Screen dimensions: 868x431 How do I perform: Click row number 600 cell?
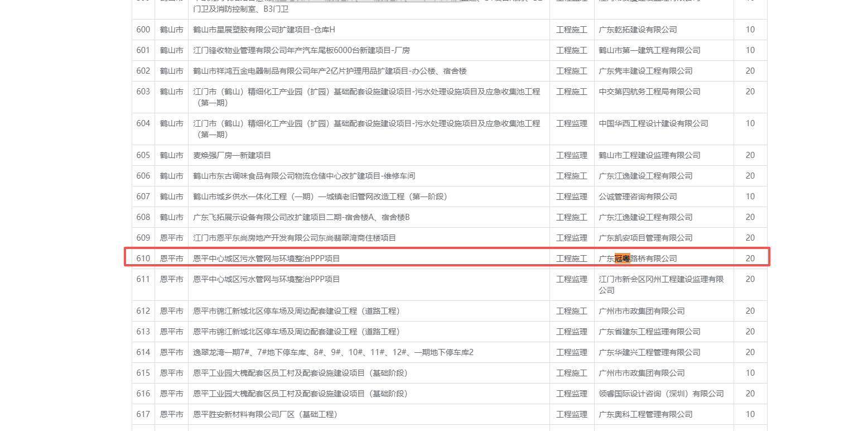(x=143, y=30)
